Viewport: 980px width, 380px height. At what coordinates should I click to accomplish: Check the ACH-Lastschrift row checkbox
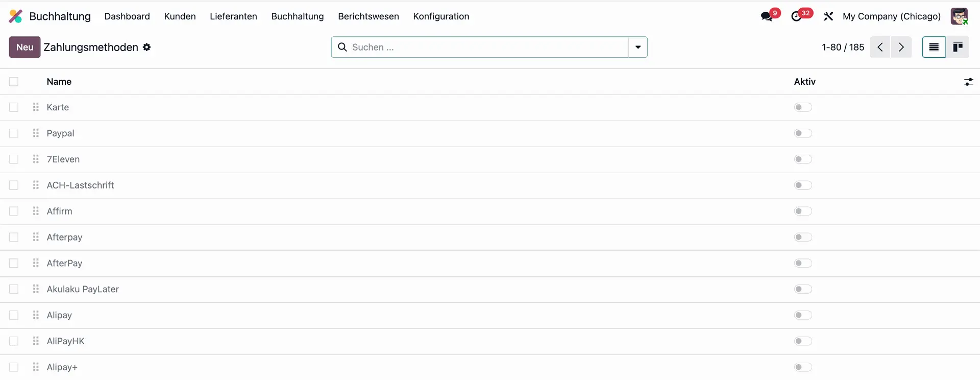pos(14,185)
